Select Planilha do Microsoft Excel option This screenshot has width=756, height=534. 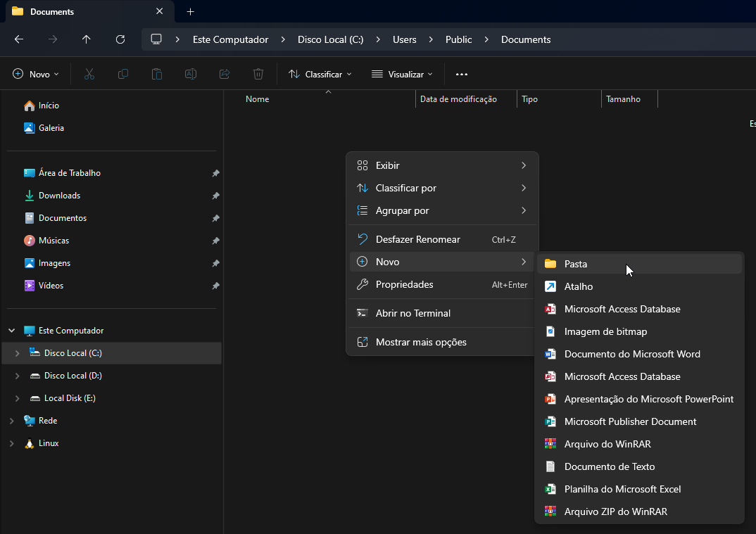[x=622, y=489]
